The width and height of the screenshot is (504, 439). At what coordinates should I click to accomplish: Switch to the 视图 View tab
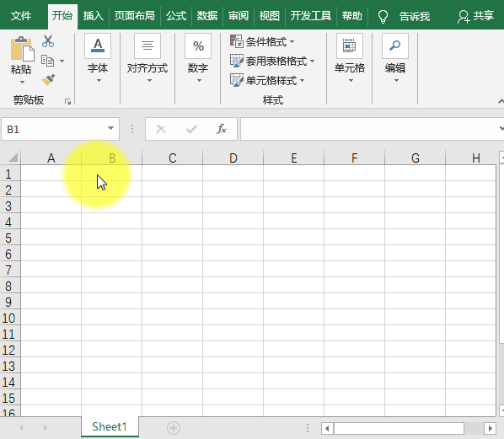[x=270, y=16]
